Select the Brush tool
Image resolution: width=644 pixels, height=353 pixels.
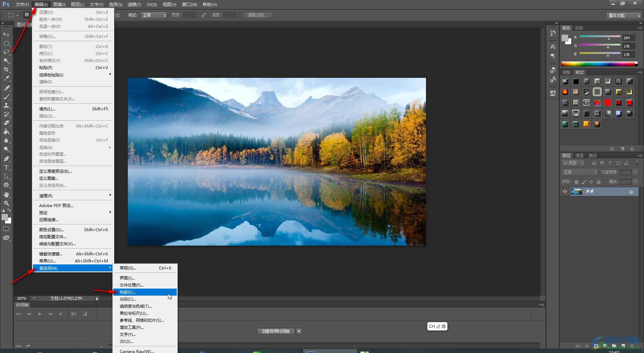click(6, 97)
